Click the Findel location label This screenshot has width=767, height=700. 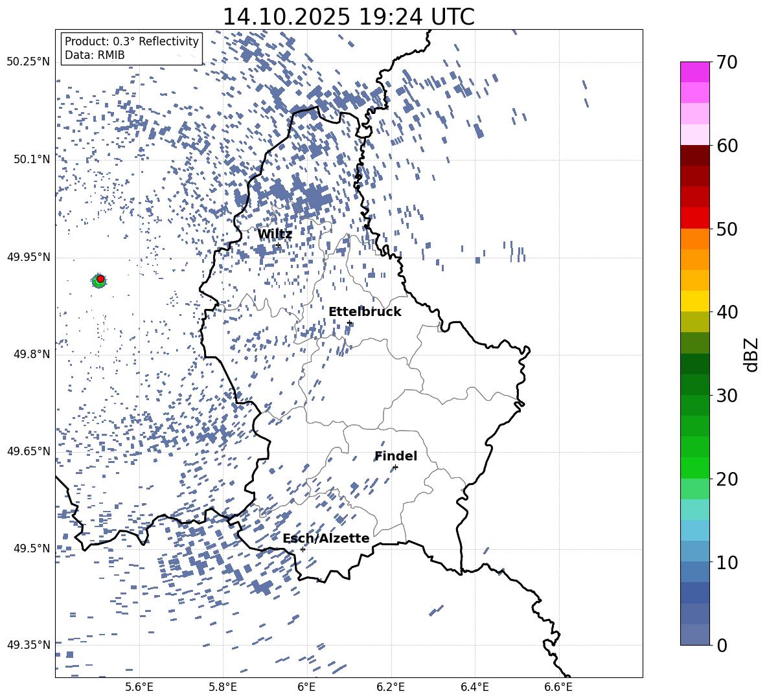(396, 456)
